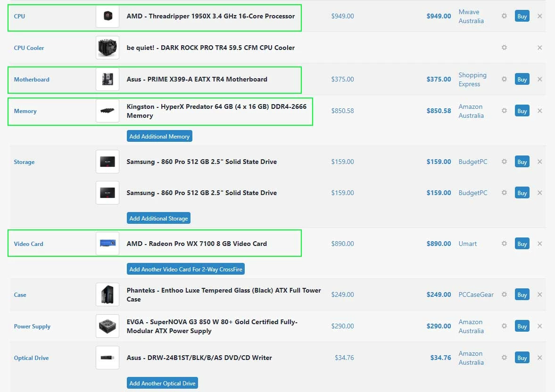Remove the Asus PRIME X399-A motherboard via X
555x392 pixels.
(x=539, y=79)
